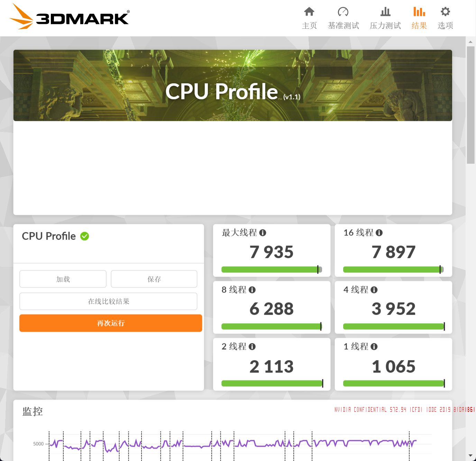Go to the 主页 home tab
This screenshot has width=476, height=461.
[x=309, y=18]
